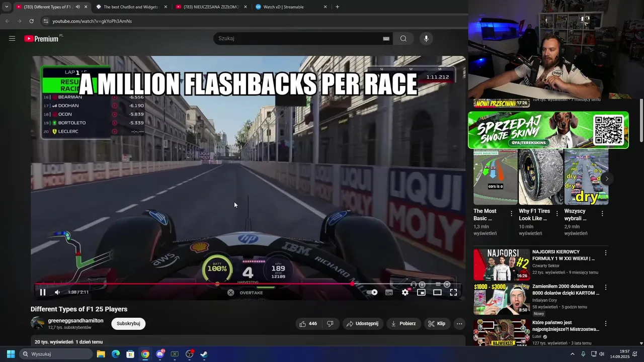The height and width of the screenshot is (362, 644).
Task: Subscribe with the Subskrybuj button
Action: coord(128,324)
